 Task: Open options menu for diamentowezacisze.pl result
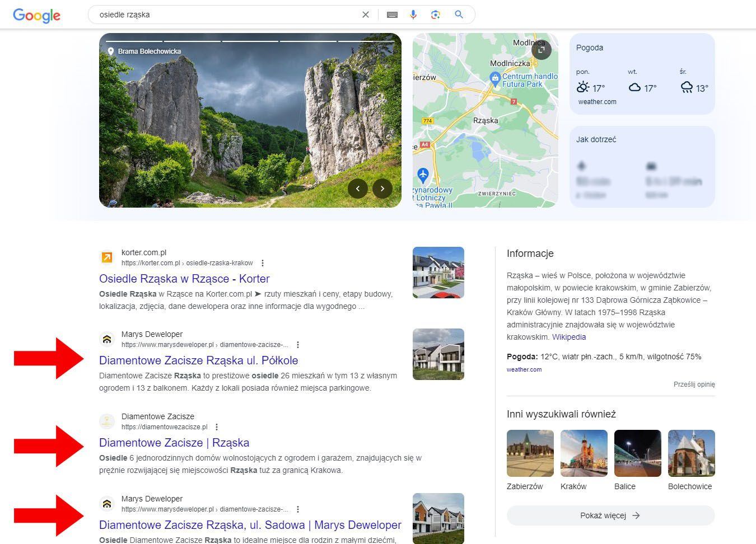[217, 427]
